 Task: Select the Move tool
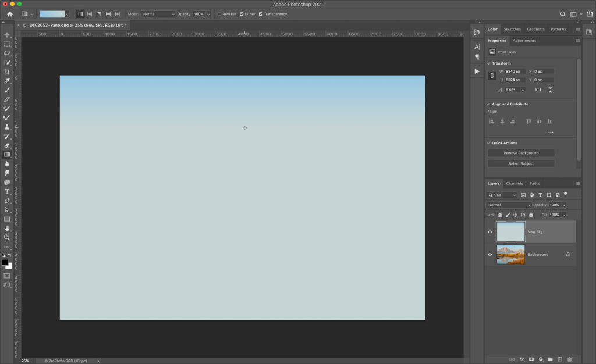point(7,35)
